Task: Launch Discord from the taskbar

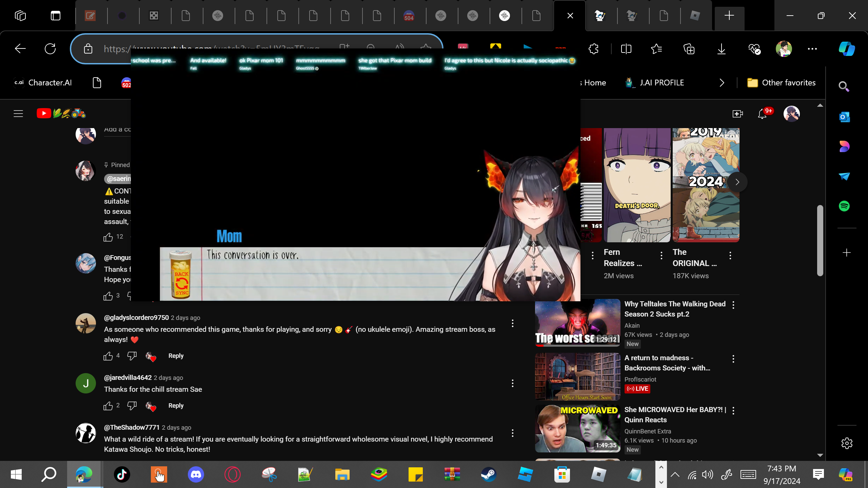Action: [x=196, y=474]
